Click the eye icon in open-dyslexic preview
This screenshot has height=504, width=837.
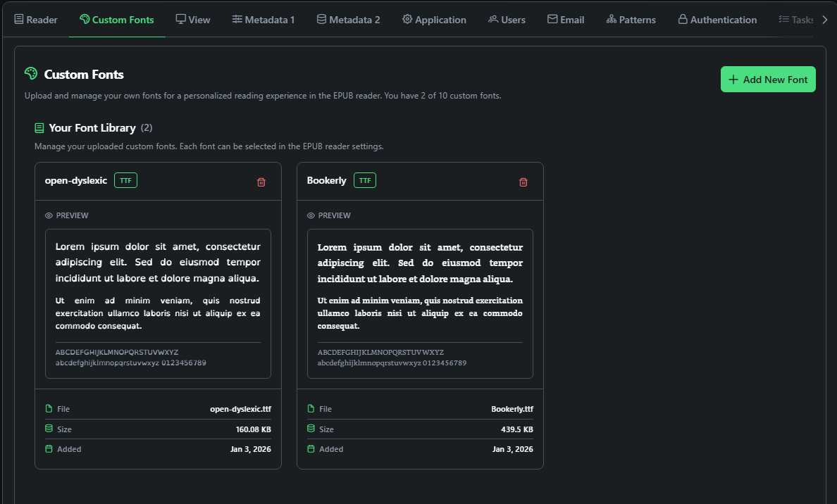(x=49, y=215)
